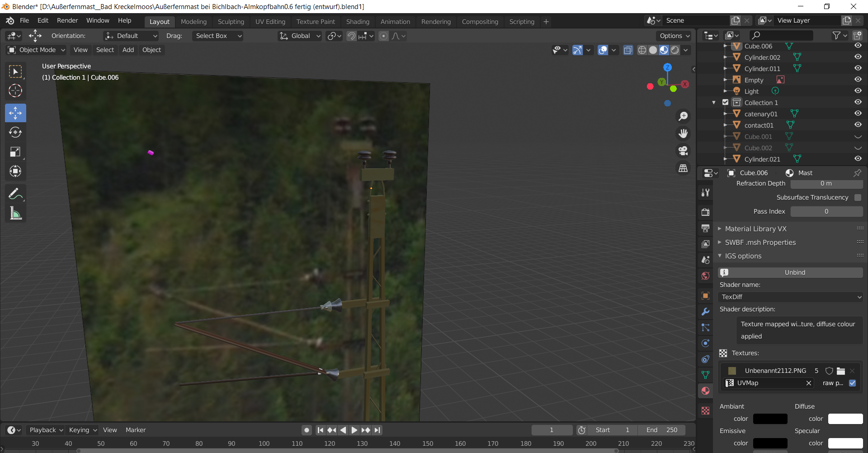Viewport: 868px width, 453px height.
Task: Uncheck the Collection 1 checkbox
Action: (726, 102)
